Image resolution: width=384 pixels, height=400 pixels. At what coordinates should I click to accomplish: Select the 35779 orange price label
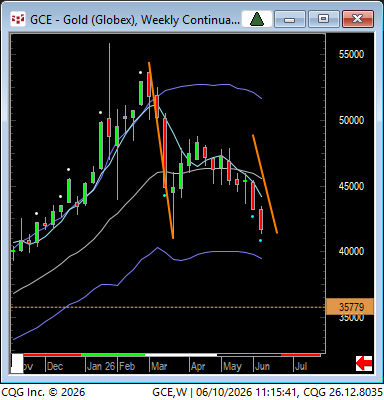(350, 307)
